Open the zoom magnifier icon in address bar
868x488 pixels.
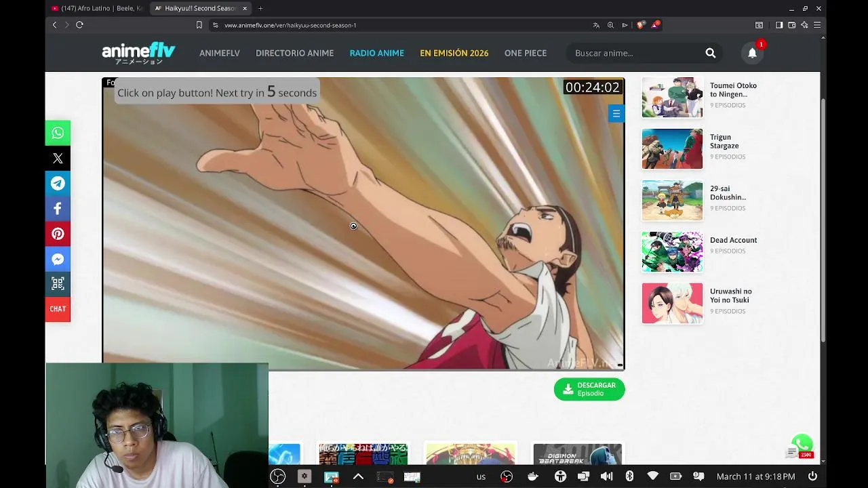[610, 25]
